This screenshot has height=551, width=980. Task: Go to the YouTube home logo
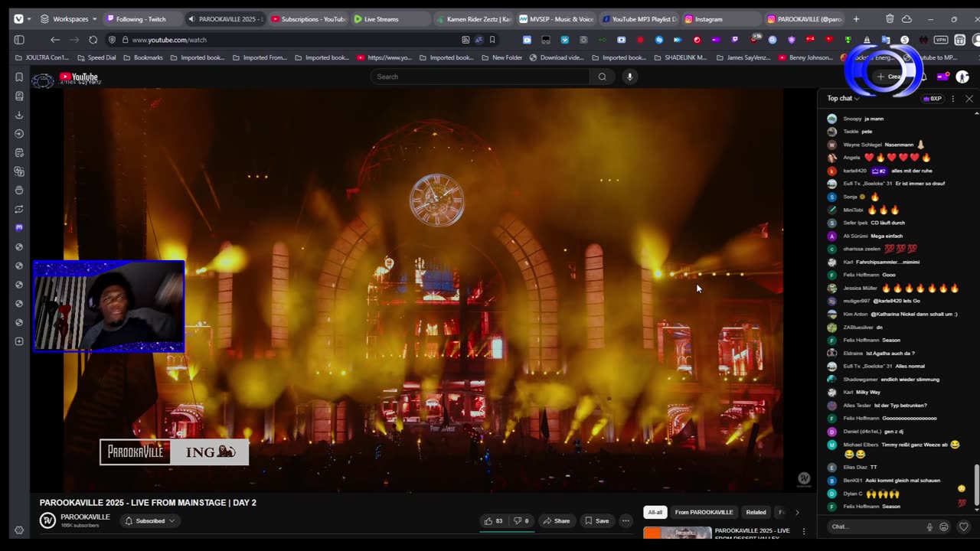[x=79, y=77]
